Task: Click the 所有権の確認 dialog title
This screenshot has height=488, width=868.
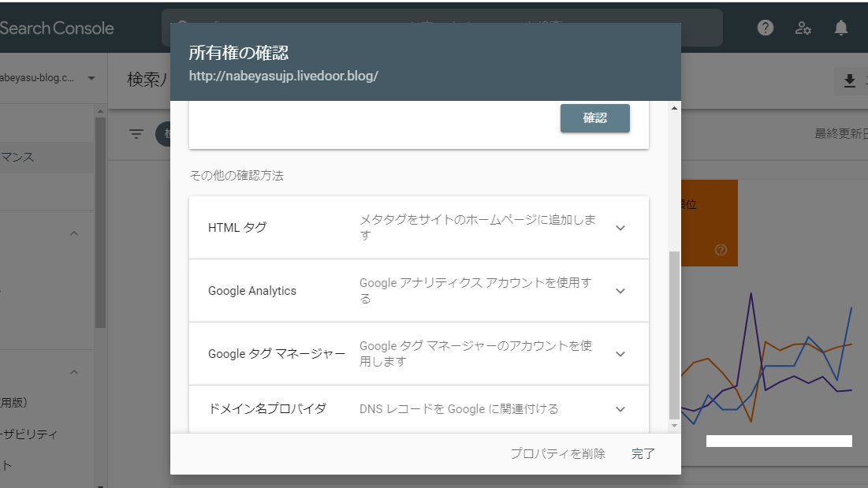Action: pos(239,53)
